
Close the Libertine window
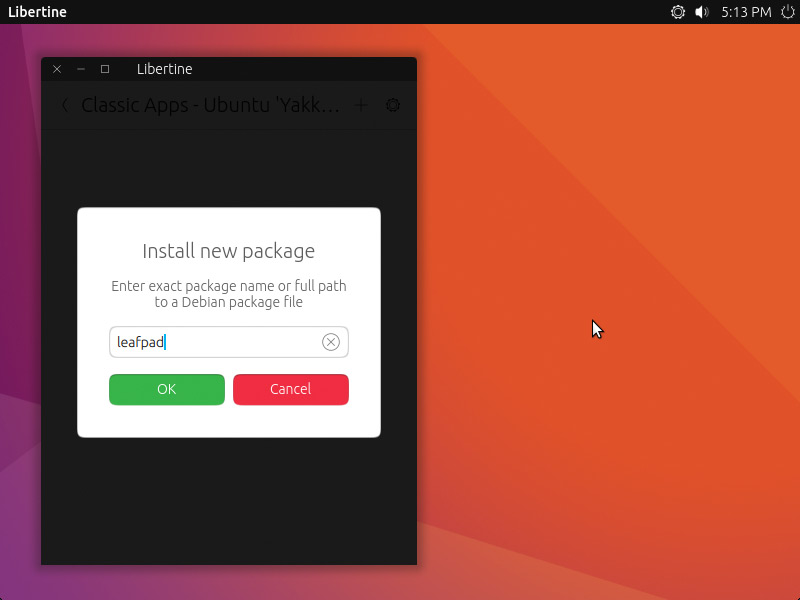point(57,69)
